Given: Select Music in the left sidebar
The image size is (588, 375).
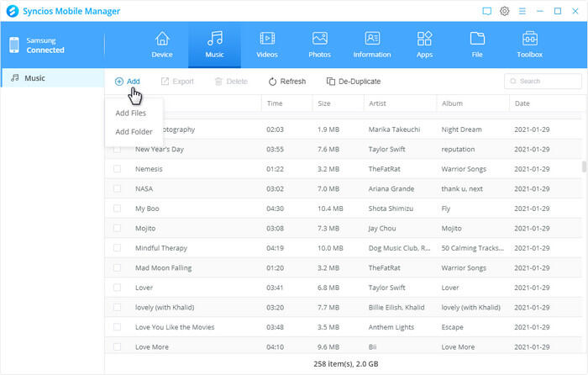Looking at the screenshot, I should pyautogui.click(x=52, y=78).
